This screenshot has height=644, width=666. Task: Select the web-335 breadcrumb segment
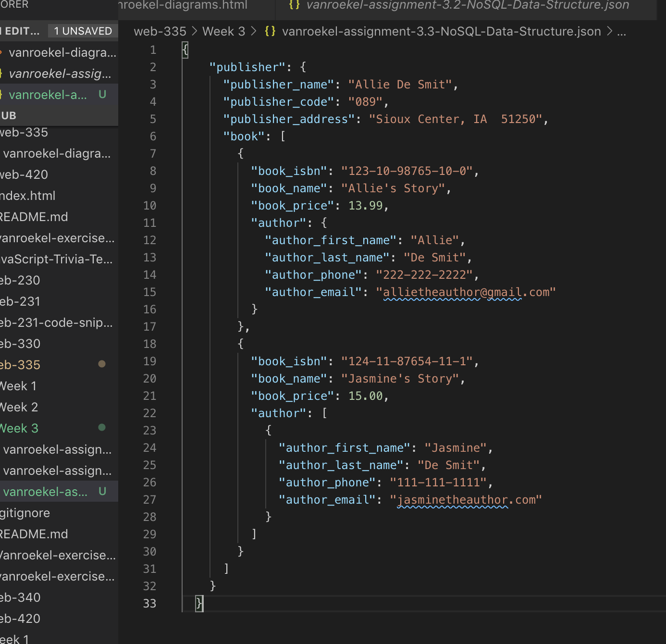160,31
